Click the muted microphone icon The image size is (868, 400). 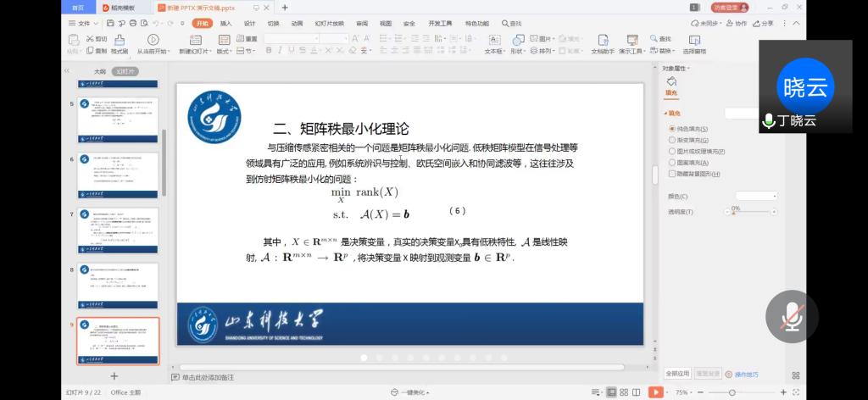point(792,317)
